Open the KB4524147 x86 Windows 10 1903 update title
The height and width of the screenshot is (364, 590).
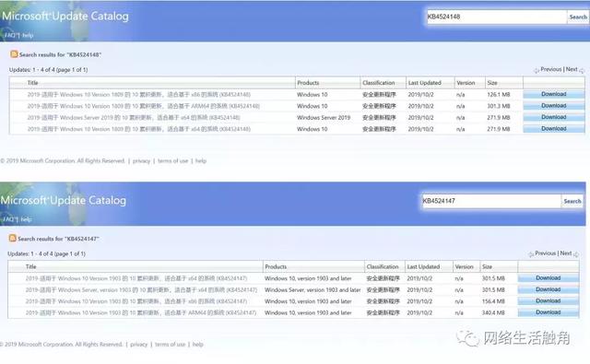[x=136, y=301]
